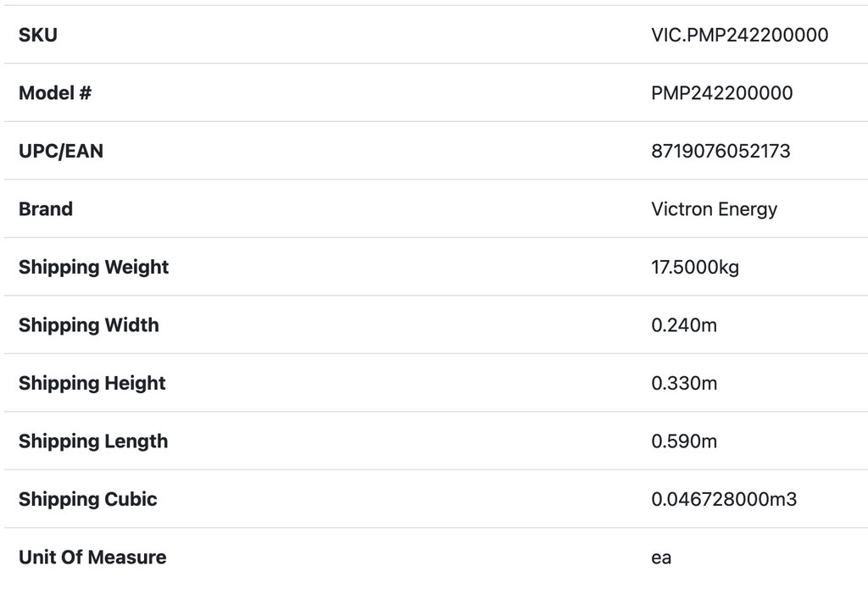
Task: Click the Model # label
Action: point(55,93)
